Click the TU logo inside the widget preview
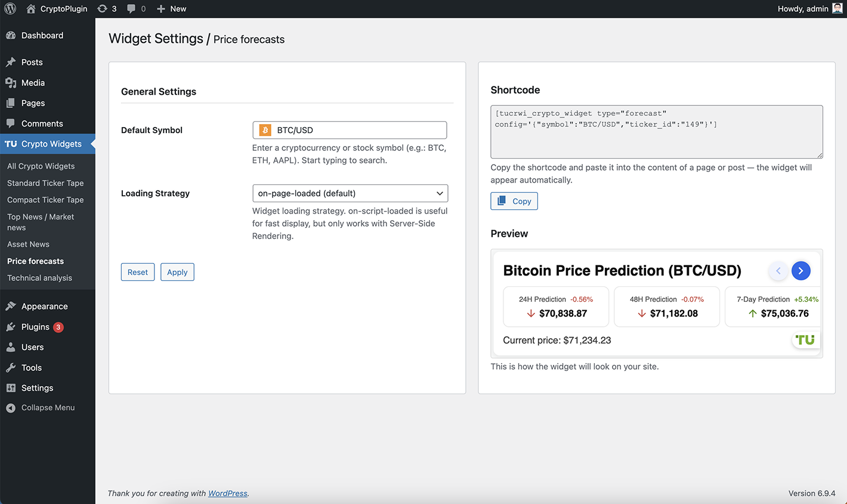 pyautogui.click(x=805, y=339)
